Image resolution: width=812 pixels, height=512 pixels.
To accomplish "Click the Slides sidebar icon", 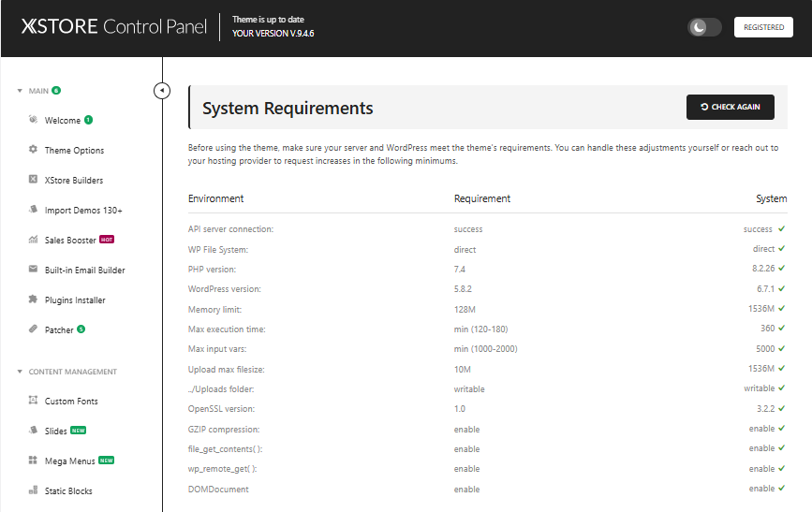I will point(33,431).
